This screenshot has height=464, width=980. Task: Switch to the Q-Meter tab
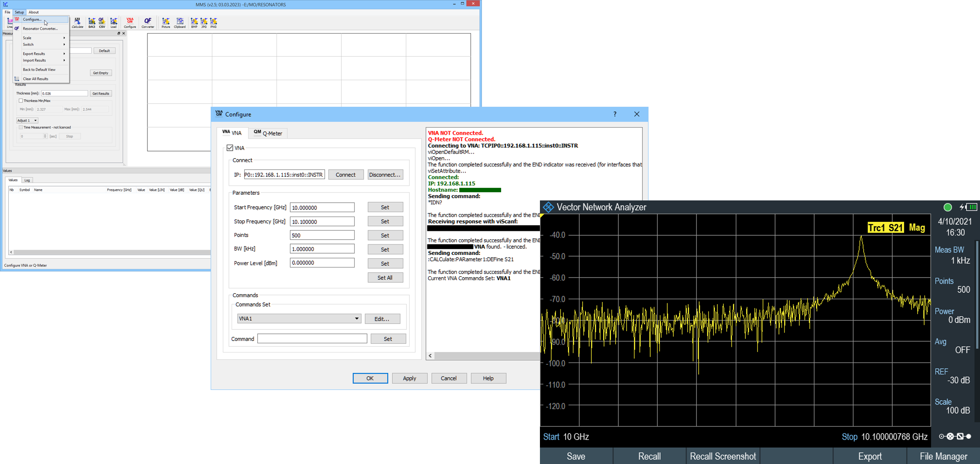click(x=268, y=133)
